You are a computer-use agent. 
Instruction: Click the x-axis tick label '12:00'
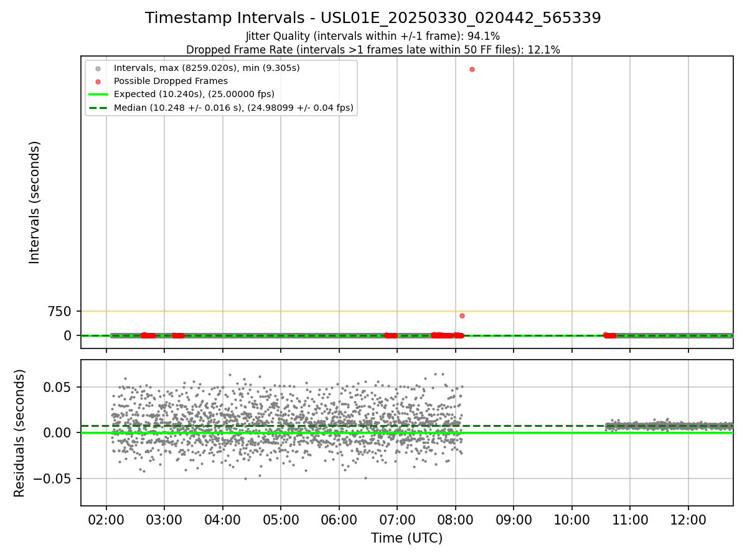point(688,520)
